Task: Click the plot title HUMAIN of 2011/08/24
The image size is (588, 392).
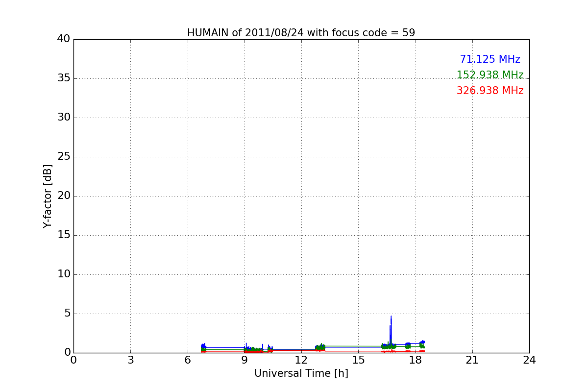Action: (x=301, y=33)
